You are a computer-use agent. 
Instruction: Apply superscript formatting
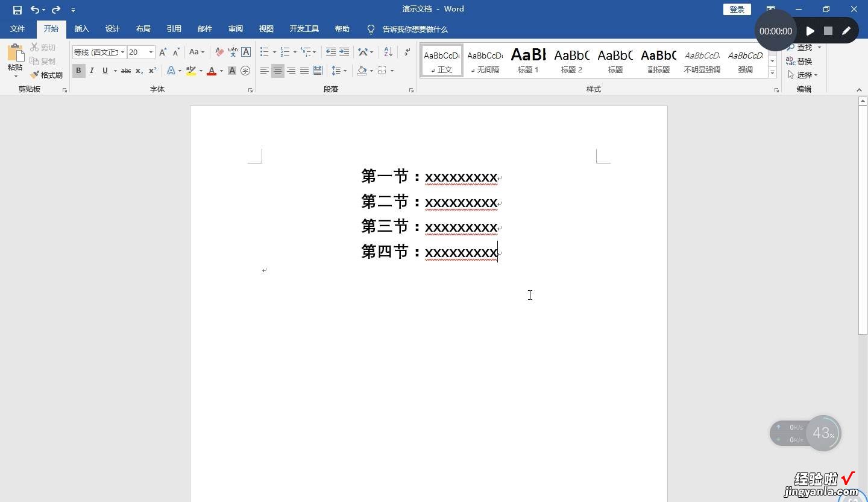(153, 71)
